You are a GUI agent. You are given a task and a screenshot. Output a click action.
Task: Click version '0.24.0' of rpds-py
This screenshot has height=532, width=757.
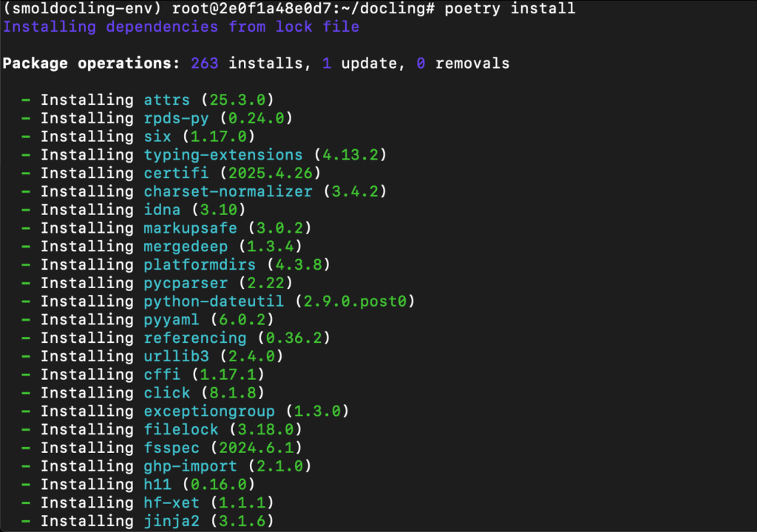pos(257,118)
